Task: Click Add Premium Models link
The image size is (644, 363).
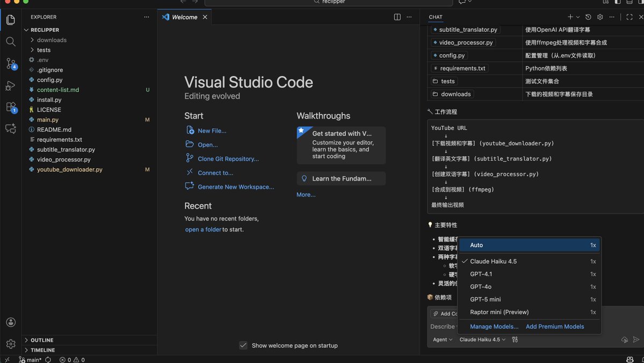Action: point(554,326)
